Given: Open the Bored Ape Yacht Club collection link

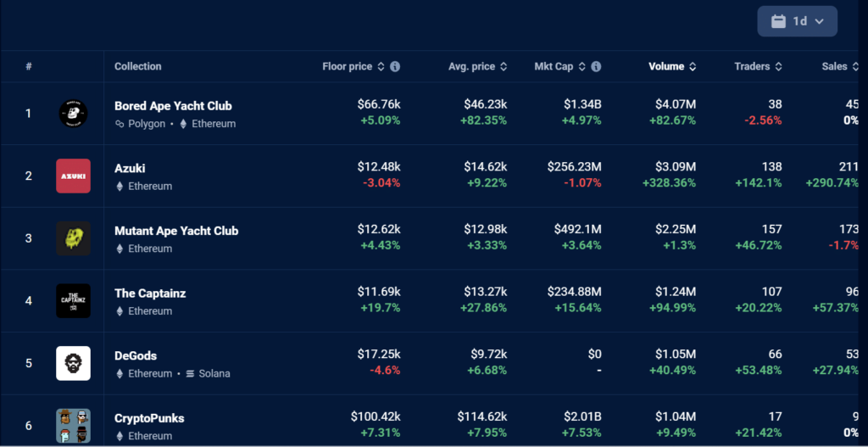Looking at the screenshot, I should pos(173,106).
